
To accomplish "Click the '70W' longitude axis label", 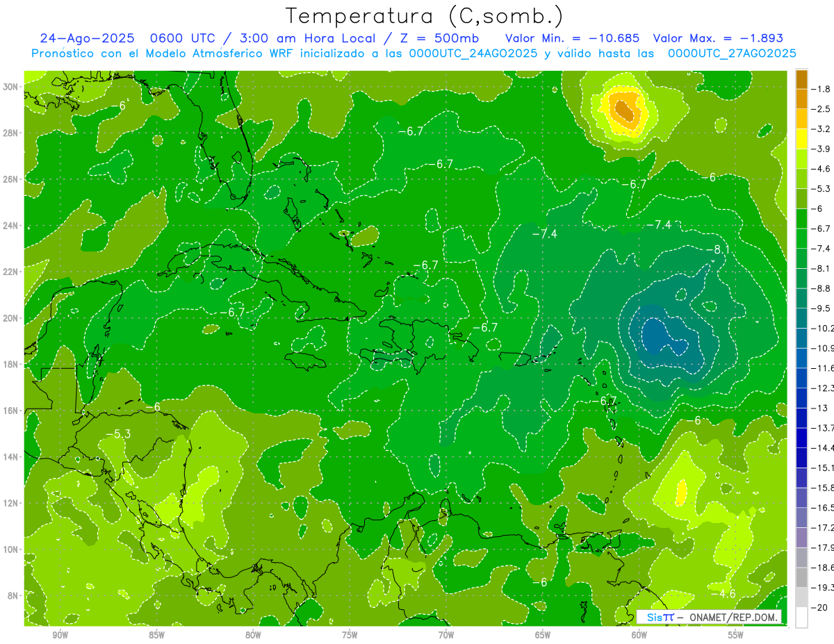I will tap(446, 635).
